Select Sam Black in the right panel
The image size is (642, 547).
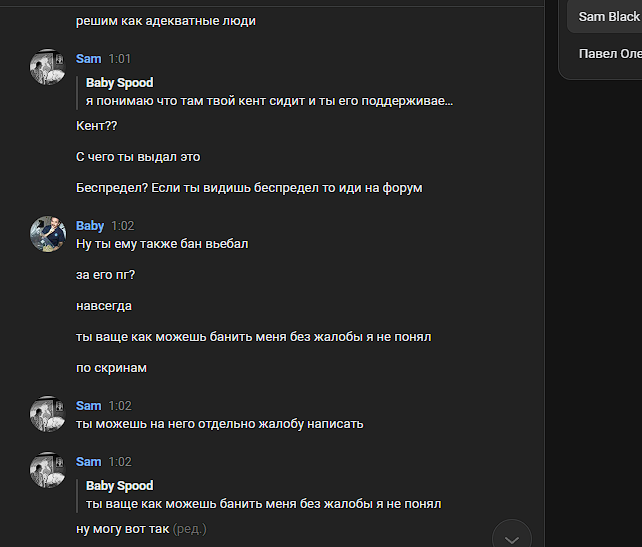(608, 17)
